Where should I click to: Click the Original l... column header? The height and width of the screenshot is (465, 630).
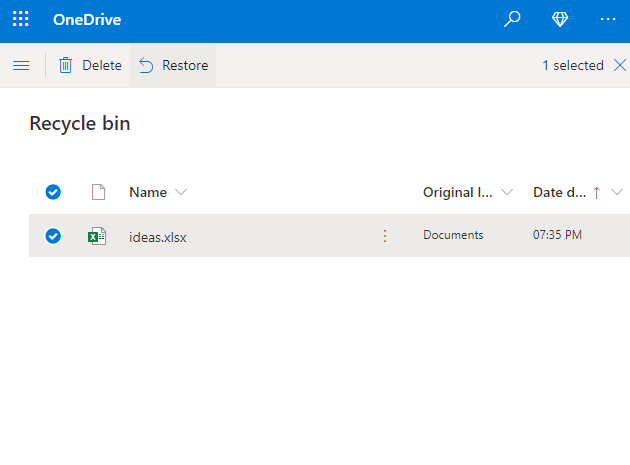point(458,193)
